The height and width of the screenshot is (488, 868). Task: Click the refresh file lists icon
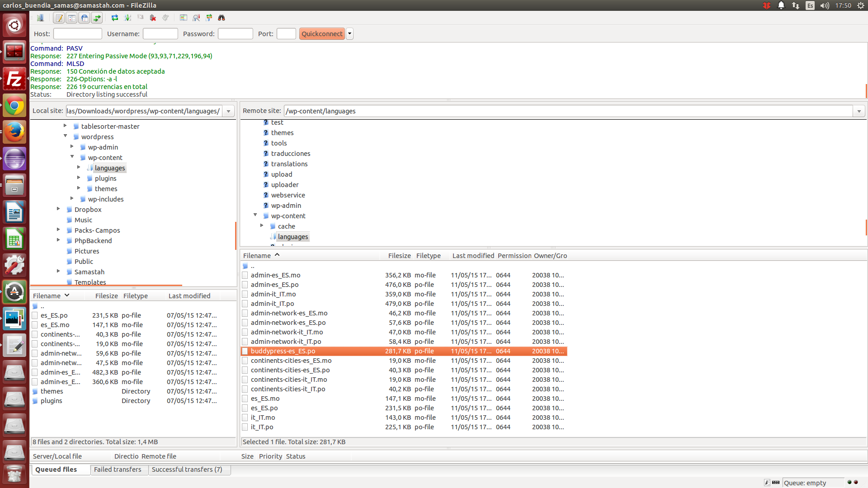115,18
